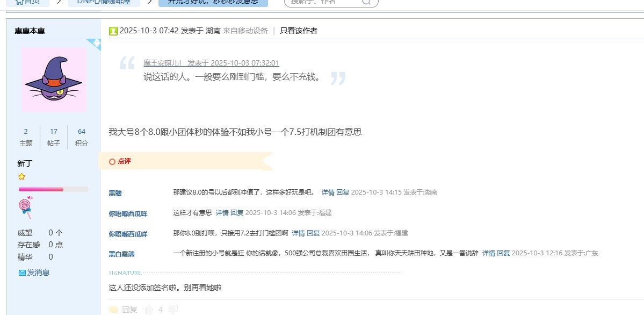Click the pink user level progress bar
Screen dimensions: 644x315
(53, 189)
